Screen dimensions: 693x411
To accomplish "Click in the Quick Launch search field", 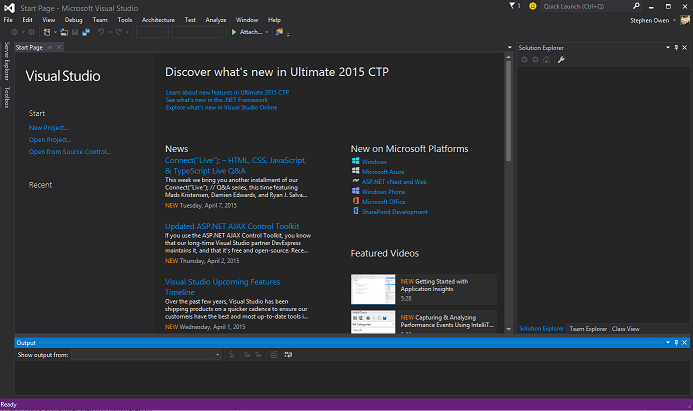I will 586,6.
